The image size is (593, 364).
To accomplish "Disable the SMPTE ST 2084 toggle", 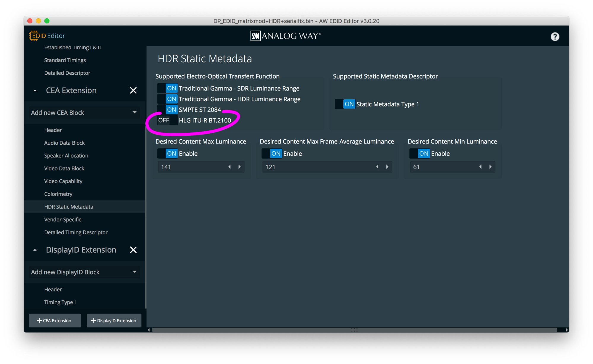I will click(x=167, y=110).
